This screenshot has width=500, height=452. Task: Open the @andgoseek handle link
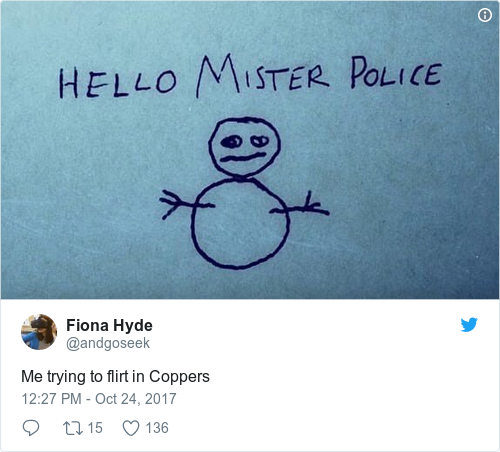pyautogui.click(x=108, y=343)
